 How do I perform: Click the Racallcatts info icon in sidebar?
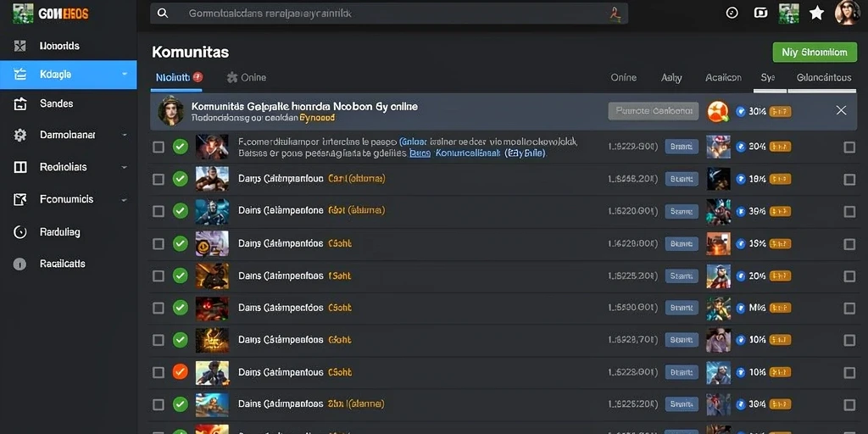(20, 264)
